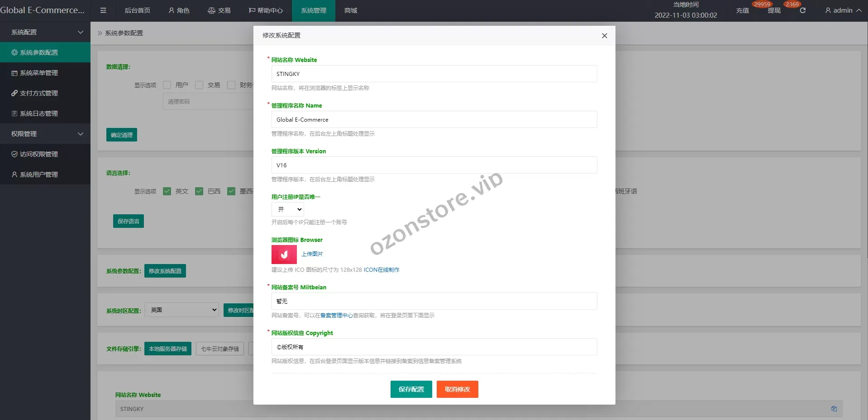The image size is (868, 420).
Task: Click the refresh icon in top bar
Action: tap(802, 10)
